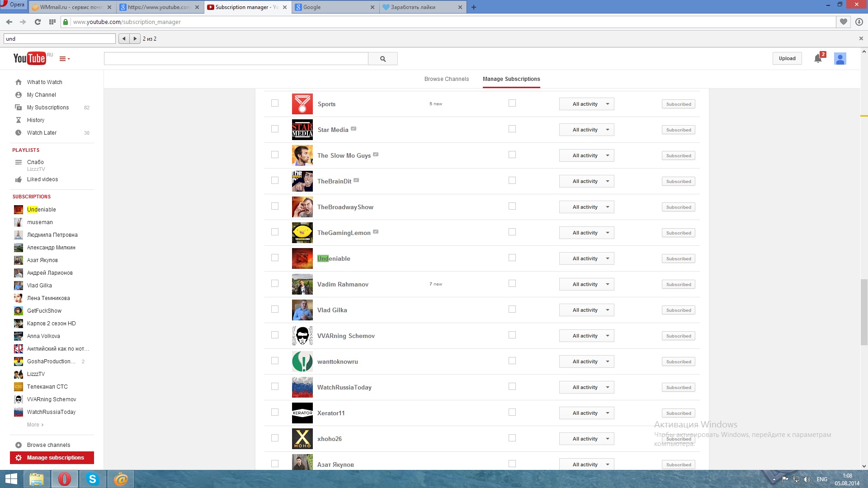Viewport: 868px width, 488px height.
Task: Open Mail.ru agent taskbar icon
Action: (121, 479)
